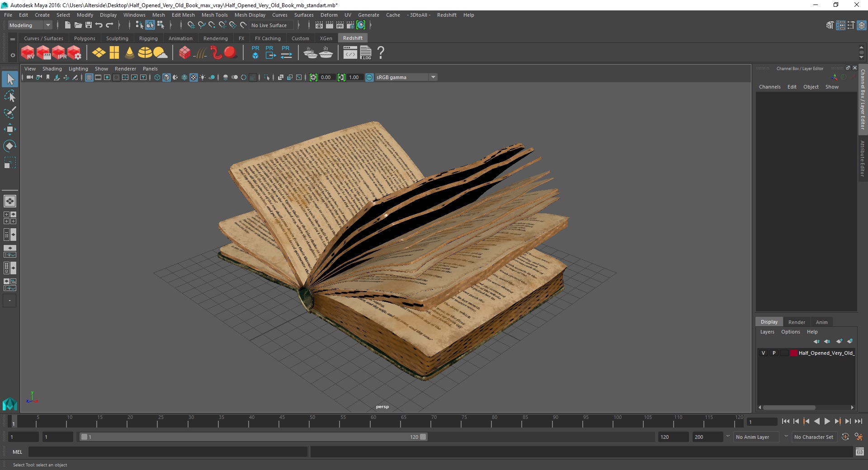Open the viewport Shading menu

52,69
